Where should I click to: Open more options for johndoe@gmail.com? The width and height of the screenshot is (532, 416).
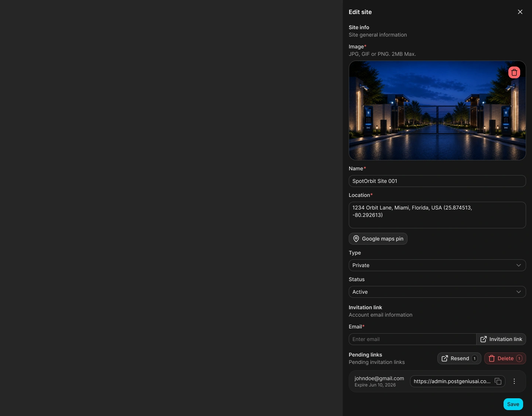click(514, 381)
